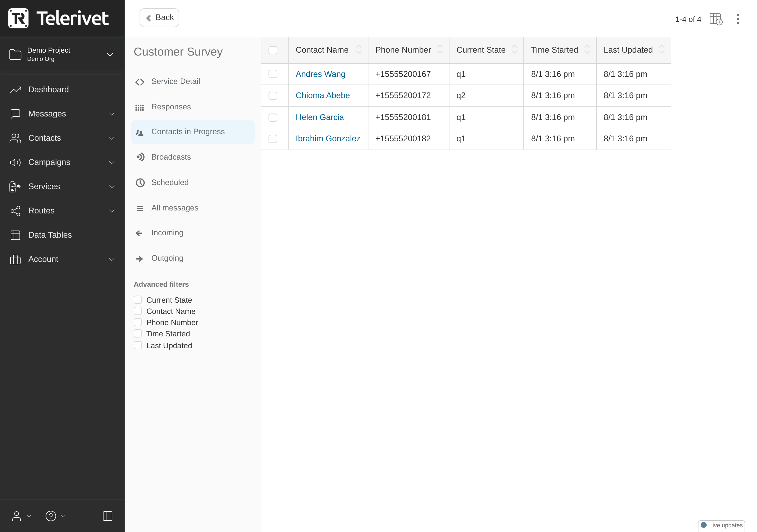Click the Routes share icon
The image size is (757, 532).
15,211
